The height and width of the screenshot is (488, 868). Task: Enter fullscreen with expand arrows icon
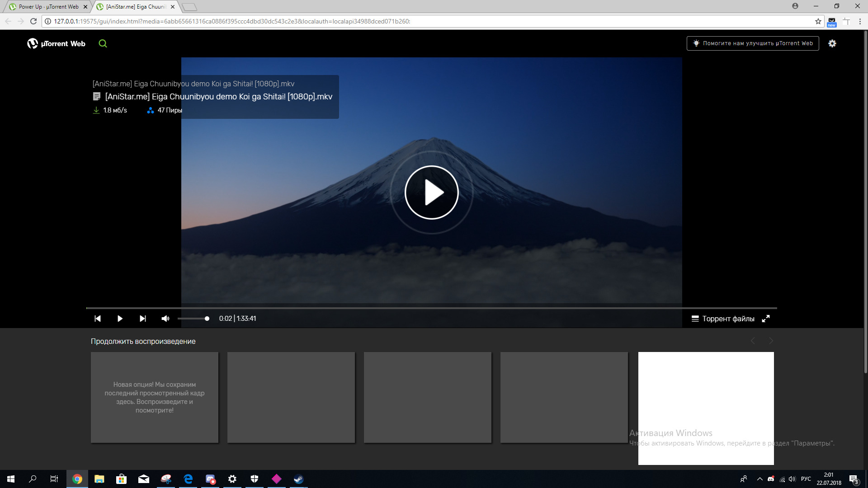point(765,319)
